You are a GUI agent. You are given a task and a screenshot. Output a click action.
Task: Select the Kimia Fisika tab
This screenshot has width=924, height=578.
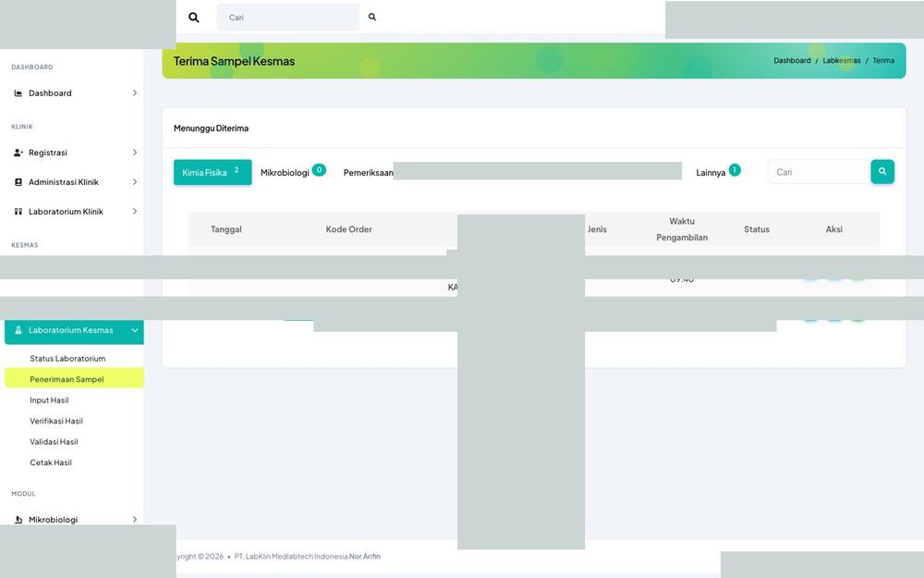point(213,172)
